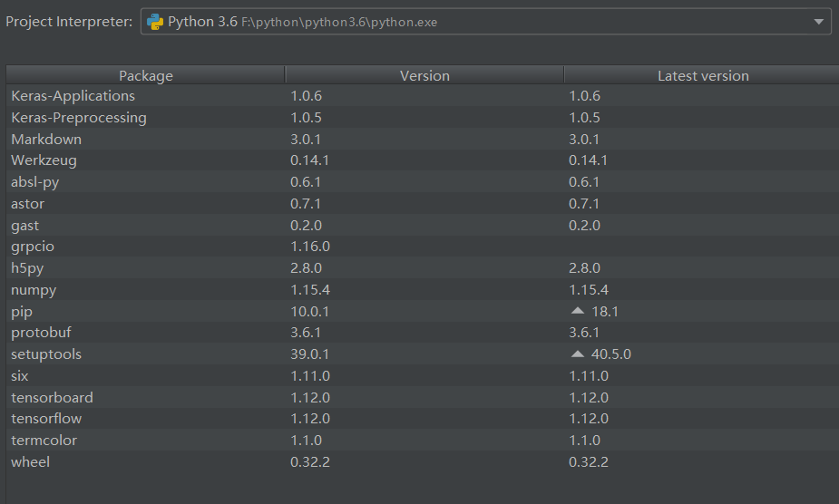The width and height of the screenshot is (839, 504).
Task: Select the termcolor package row
Action: click(423, 441)
